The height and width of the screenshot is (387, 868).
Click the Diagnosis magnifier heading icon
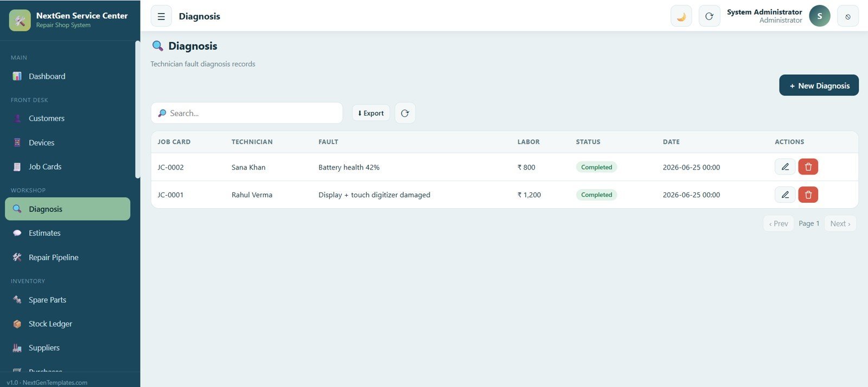pos(157,46)
